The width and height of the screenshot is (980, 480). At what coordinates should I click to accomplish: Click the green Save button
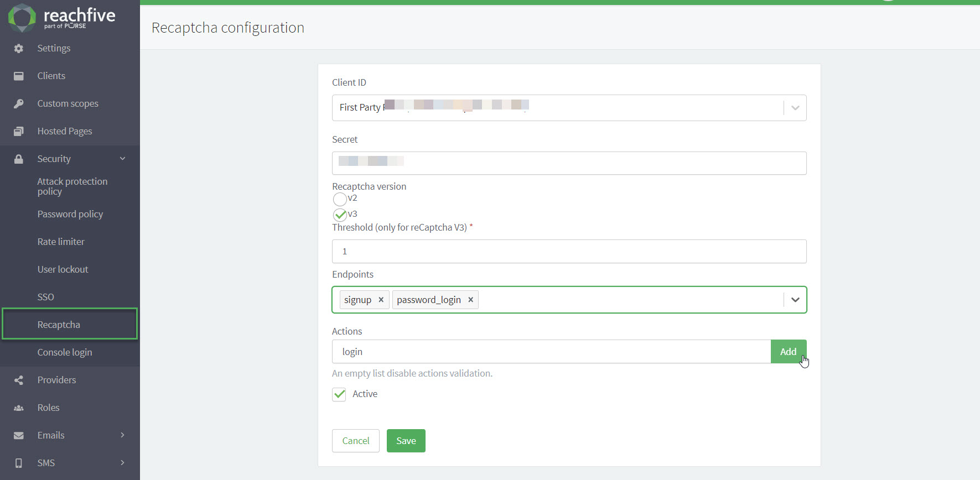click(406, 441)
